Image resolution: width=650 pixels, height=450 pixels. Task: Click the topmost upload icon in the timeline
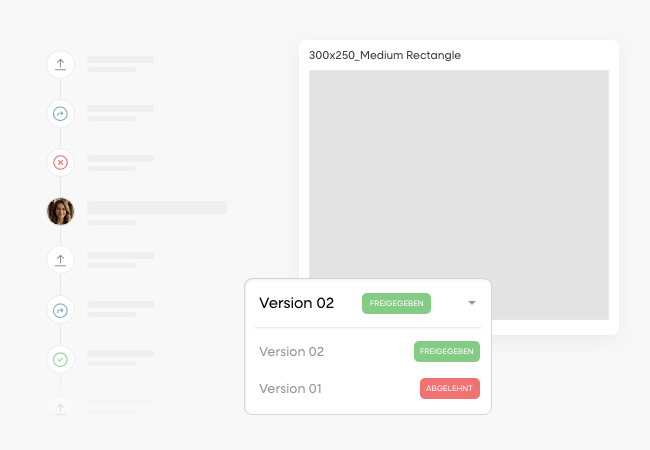(x=61, y=65)
